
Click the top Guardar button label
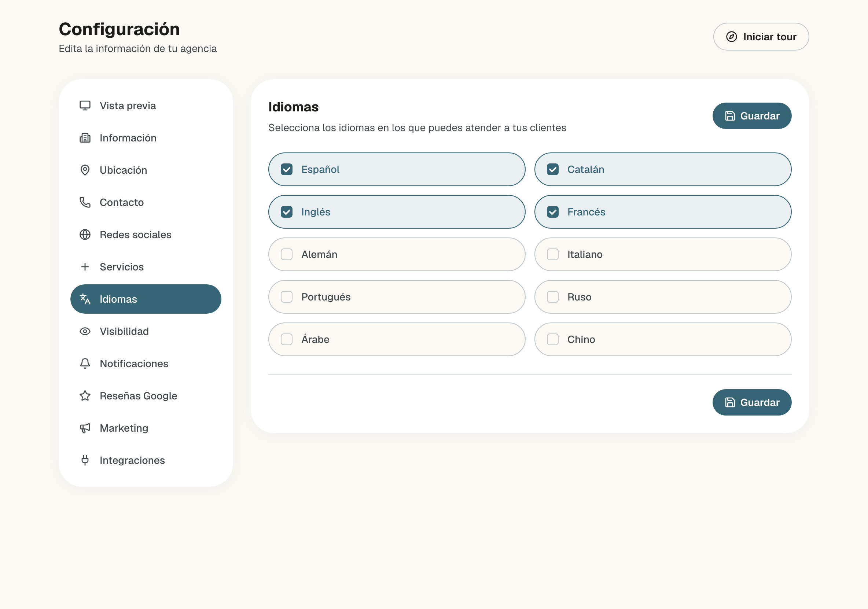(760, 116)
